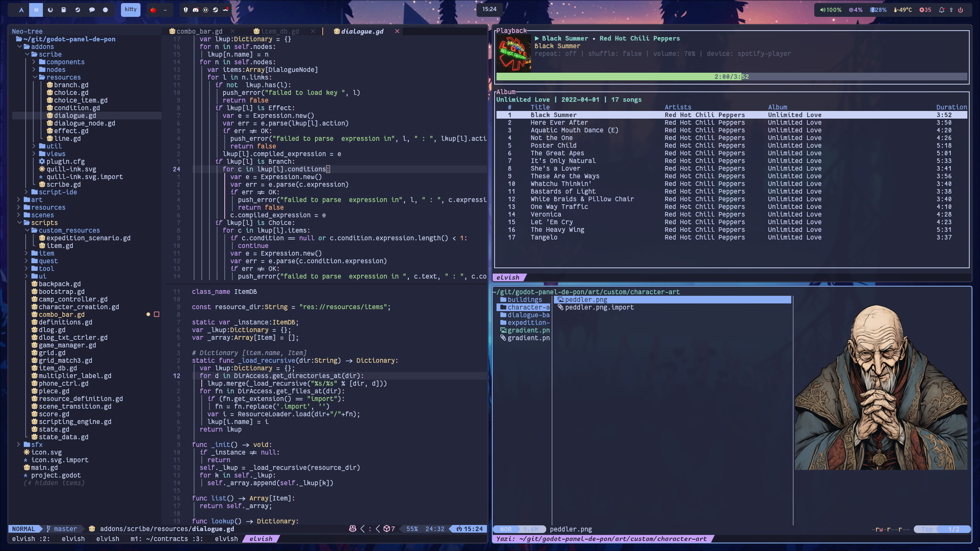The image size is (980, 551).
Task: Switch to the Firefox workspace icon
Action: (50, 10)
